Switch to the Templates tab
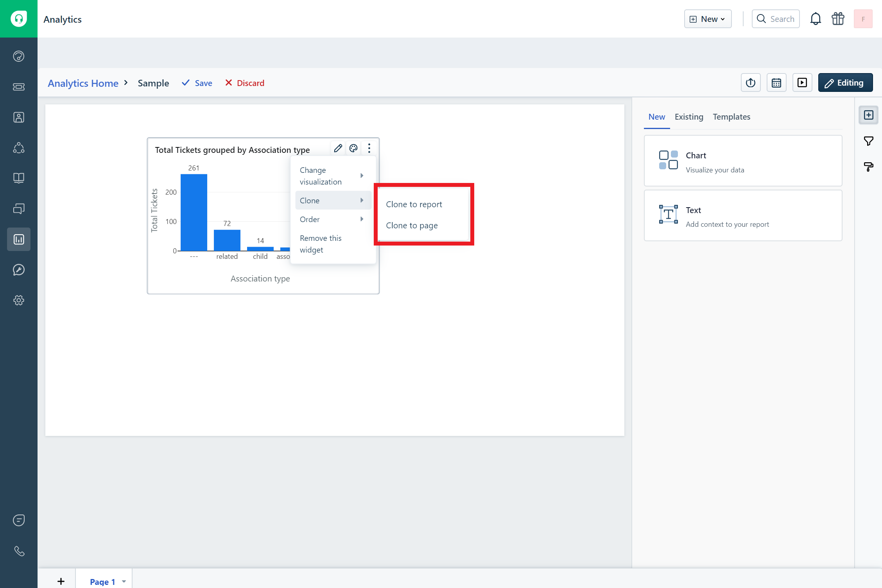The height and width of the screenshot is (588, 882). coord(731,117)
